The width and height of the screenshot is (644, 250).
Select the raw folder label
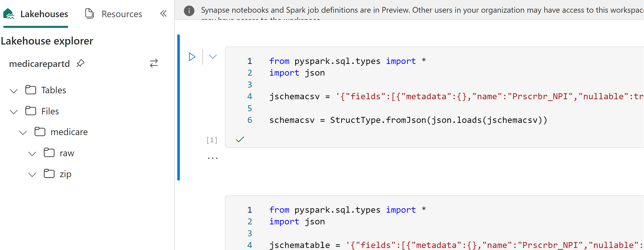coord(67,153)
